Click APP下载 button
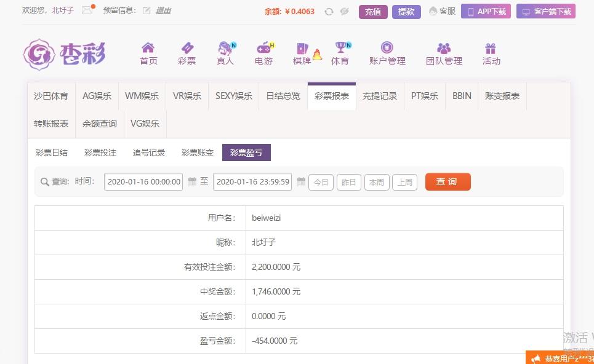 [x=486, y=11]
